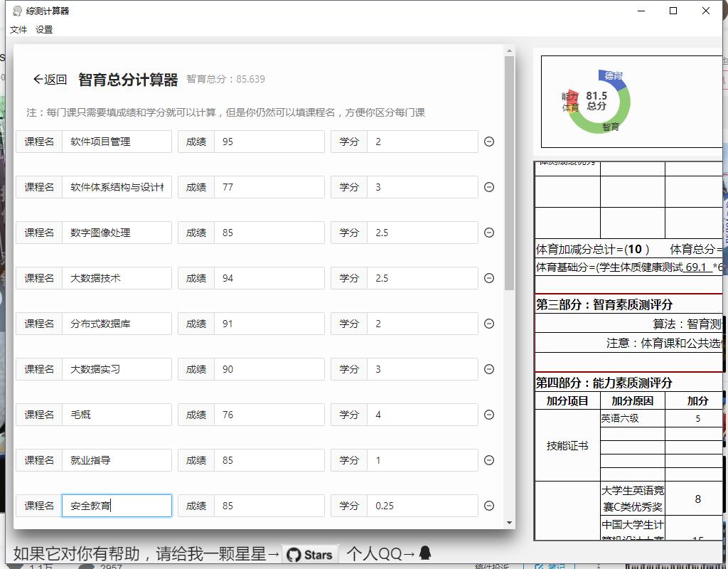
Task: Remove the 安全教育 course row
Action: (489, 506)
